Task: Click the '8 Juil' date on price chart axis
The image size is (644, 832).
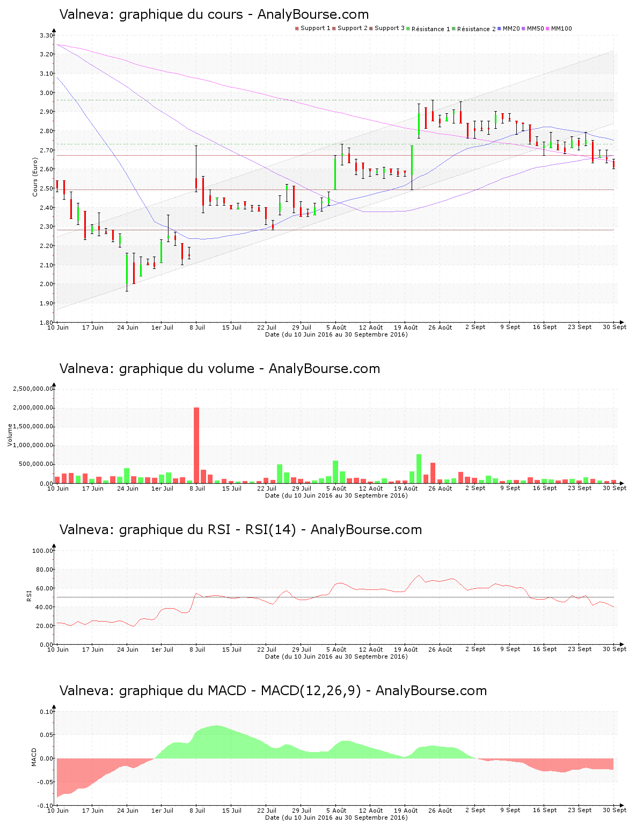Action: click(x=197, y=327)
